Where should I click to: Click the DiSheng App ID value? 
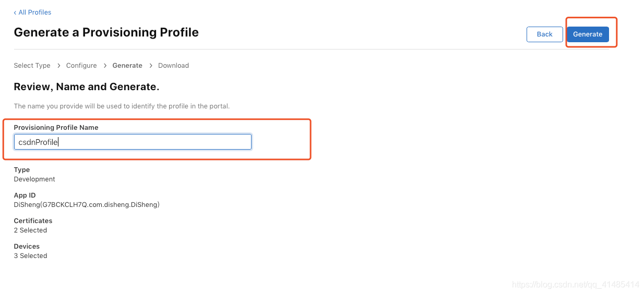point(87,205)
